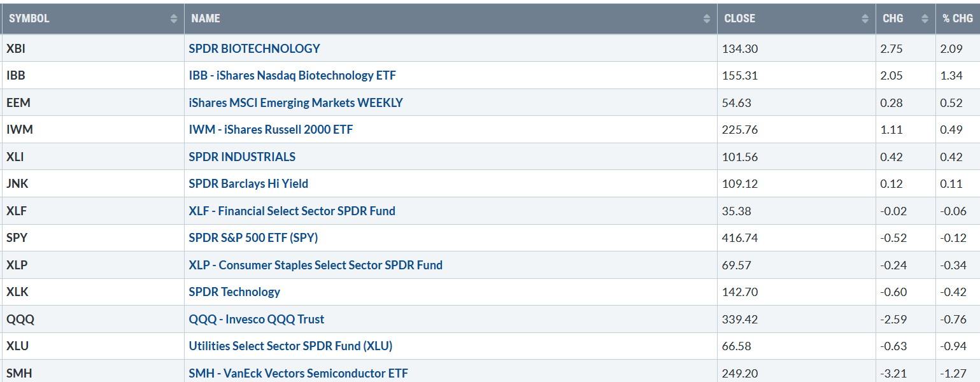980x382 pixels.
Task: Click the SYMBOL column header text
Action: tap(29, 18)
